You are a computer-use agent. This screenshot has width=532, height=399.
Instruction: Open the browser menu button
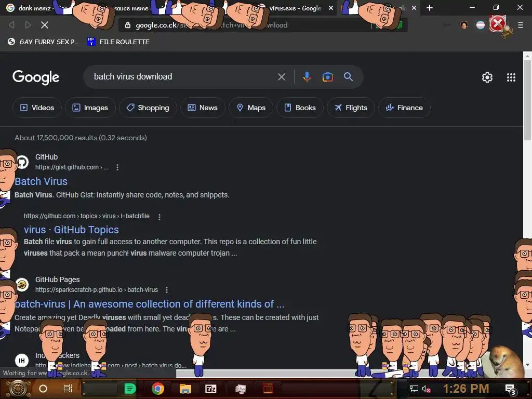[x=521, y=25]
